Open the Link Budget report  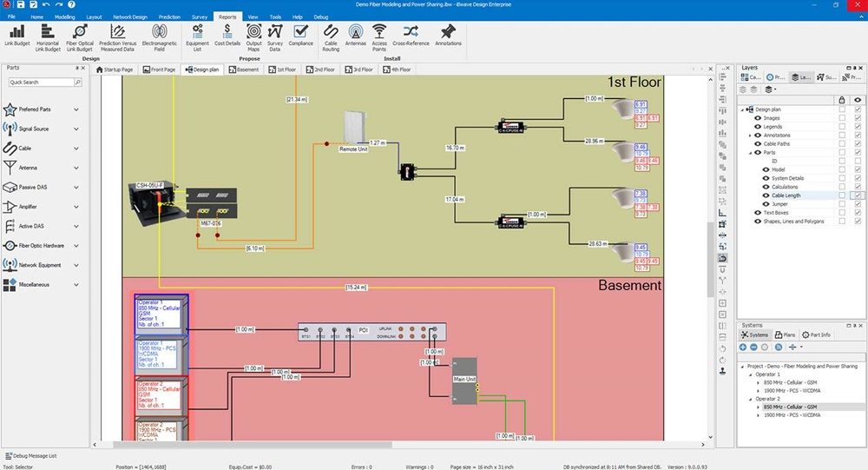pos(17,36)
